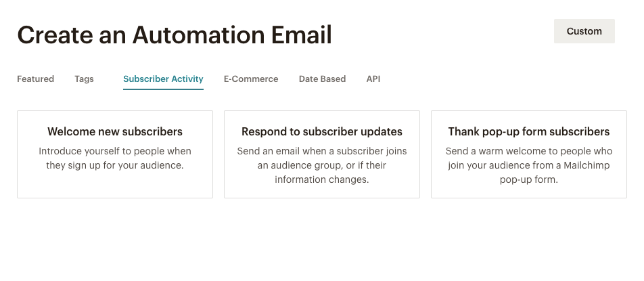Click the 'Respond to subscriber updates' heading

click(x=322, y=131)
